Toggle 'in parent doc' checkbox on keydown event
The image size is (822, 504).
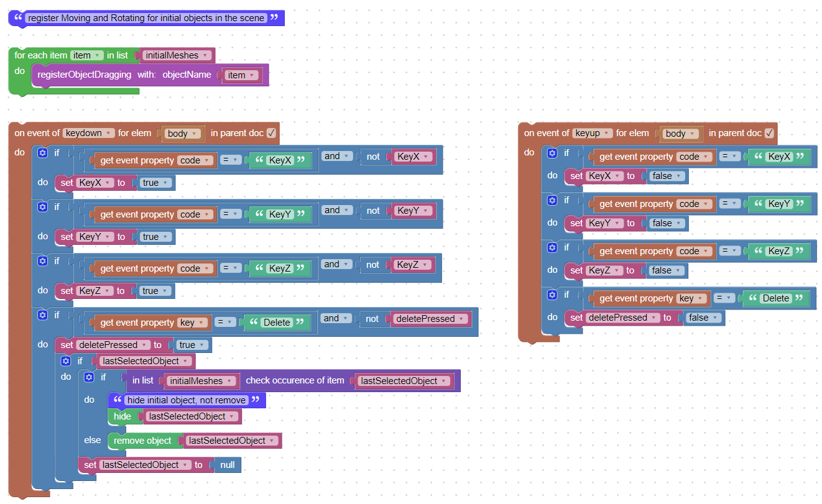[x=271, y=133]
